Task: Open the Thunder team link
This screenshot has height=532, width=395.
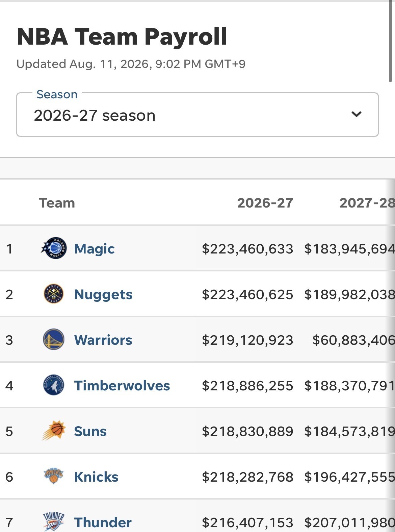Action: [103, 523]
